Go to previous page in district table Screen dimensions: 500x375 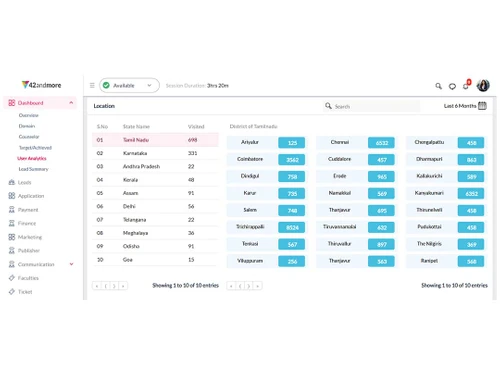click(240, 286)
